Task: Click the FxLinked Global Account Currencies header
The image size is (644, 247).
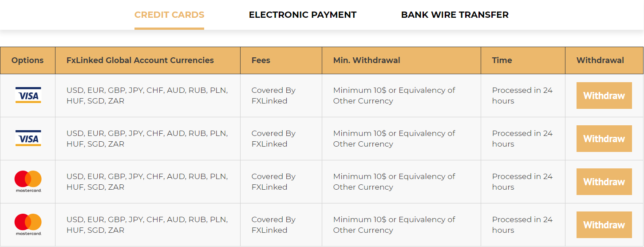Action: tap(140, 60)
